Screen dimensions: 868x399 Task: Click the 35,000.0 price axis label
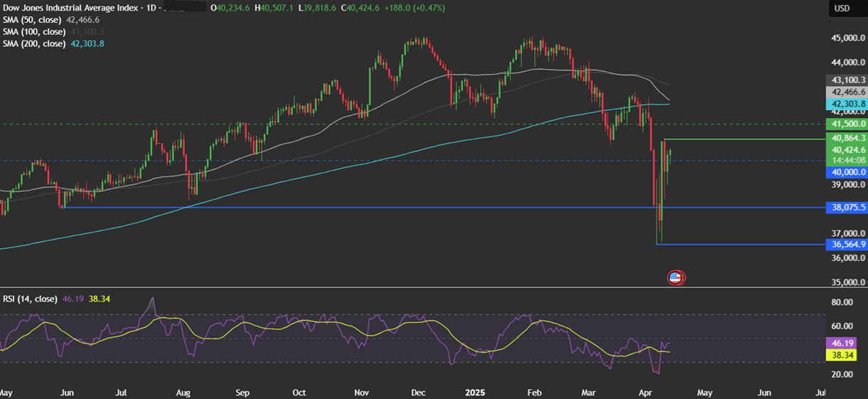click(847, 282)
